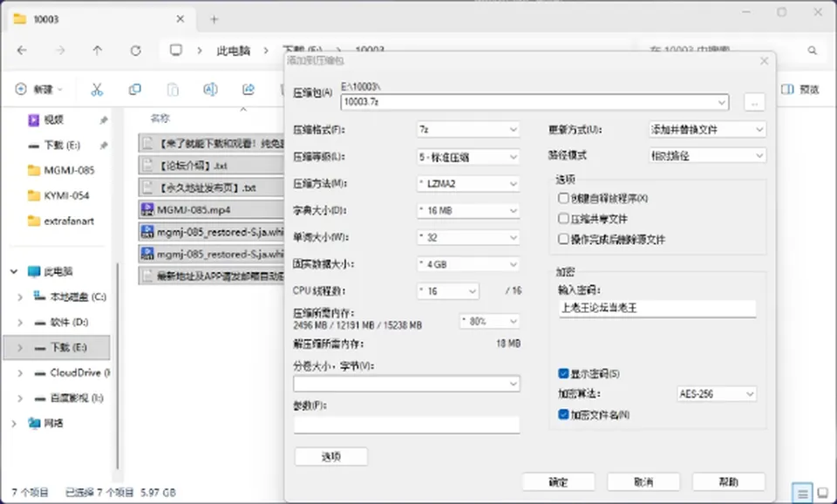Viewport: 837px width, 504px height.
Task: Uncheck the 显示密码 checkbox
Action: pyautogui.click(x=563, y=373)
